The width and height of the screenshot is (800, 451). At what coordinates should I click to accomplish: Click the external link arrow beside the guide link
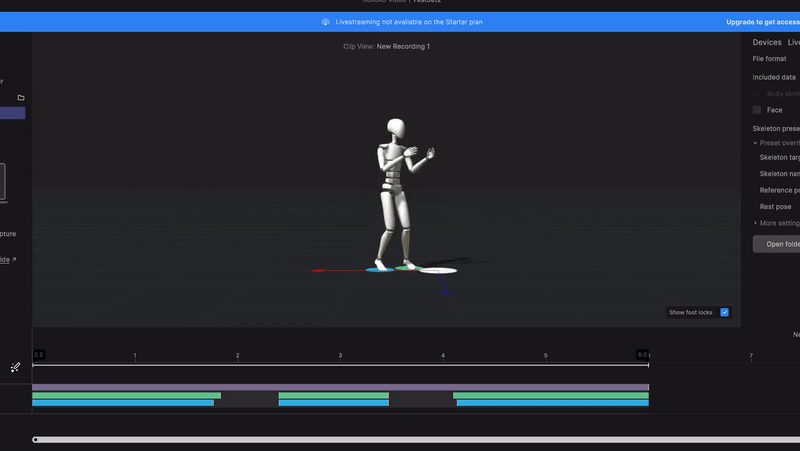point(14,260)
